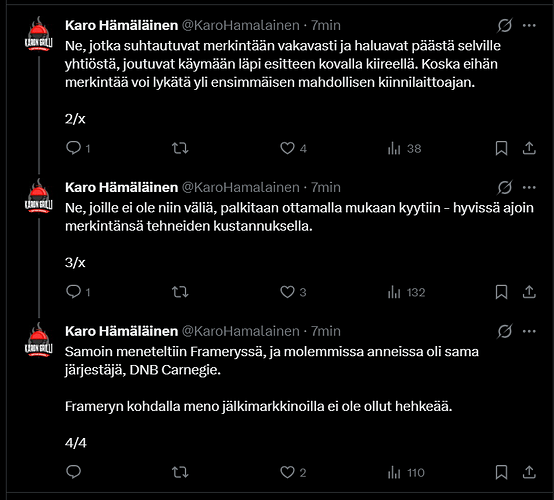Image resolution: width=554 pixels, height=500 pixels.
Task: Open more options menu on first tweet
Action: (529, 25)
